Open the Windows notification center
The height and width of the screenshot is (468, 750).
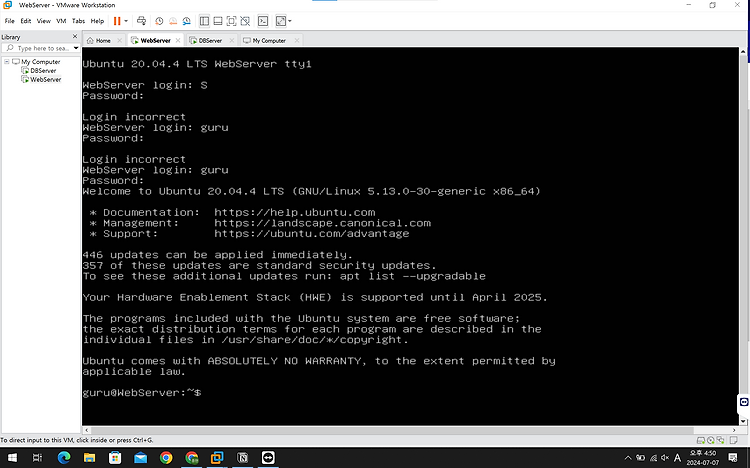pyautogui.click(x=733, y=458)
